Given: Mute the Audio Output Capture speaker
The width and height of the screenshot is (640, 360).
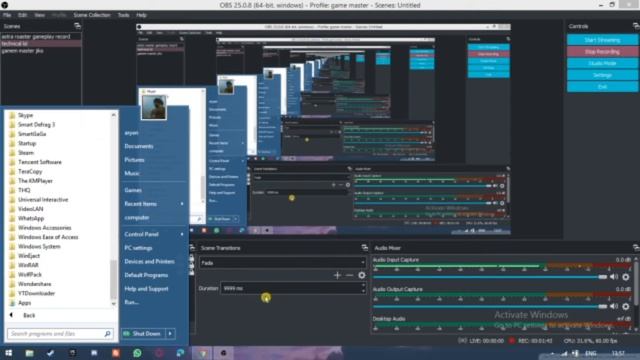Looking at the screenshot, I should 614,307.
